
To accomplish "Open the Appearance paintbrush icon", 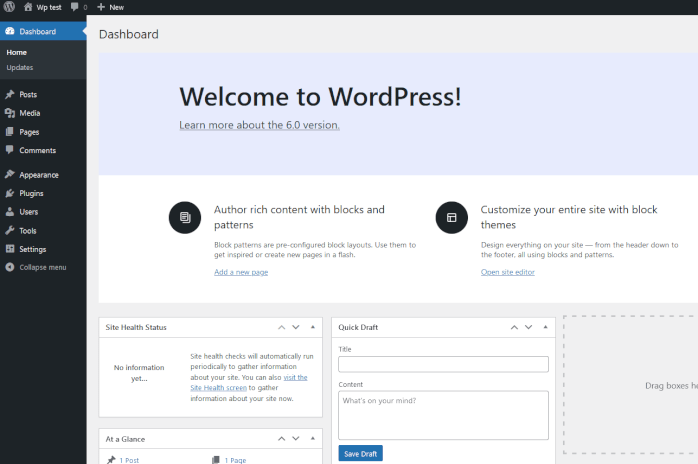I will tap(10, 175).
